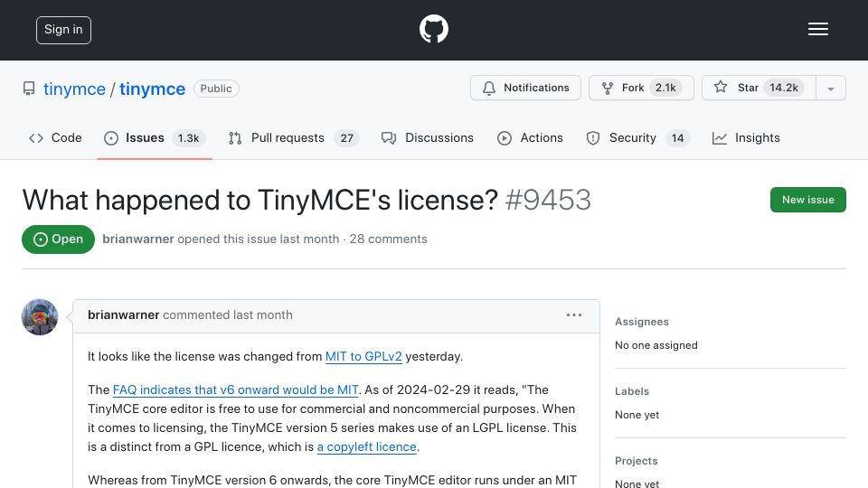Click the Open status badge

58,239
